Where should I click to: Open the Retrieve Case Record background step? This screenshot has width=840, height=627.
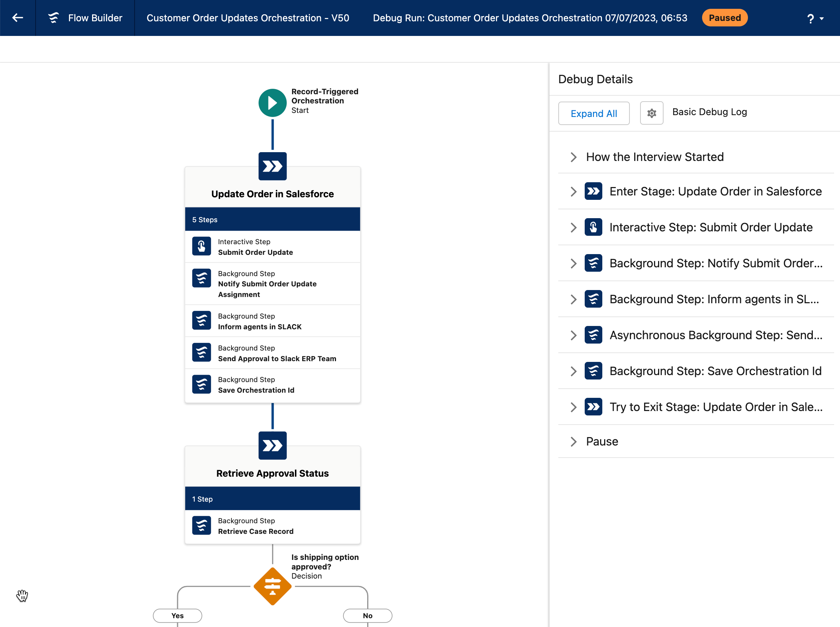[x=272, y=526]
